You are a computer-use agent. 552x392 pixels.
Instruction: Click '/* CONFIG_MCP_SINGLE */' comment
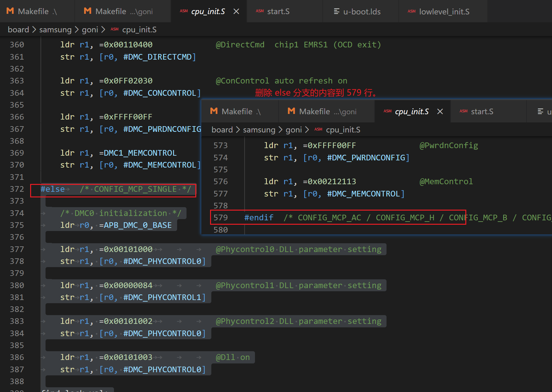coord(135,189)
